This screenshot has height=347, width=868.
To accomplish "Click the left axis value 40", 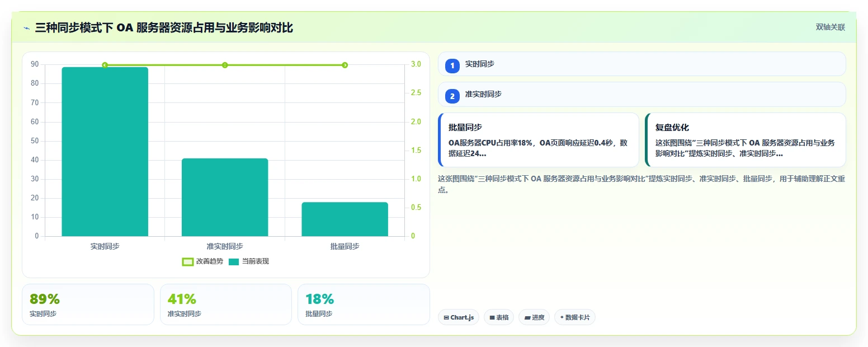I will [x=35, y=160].
